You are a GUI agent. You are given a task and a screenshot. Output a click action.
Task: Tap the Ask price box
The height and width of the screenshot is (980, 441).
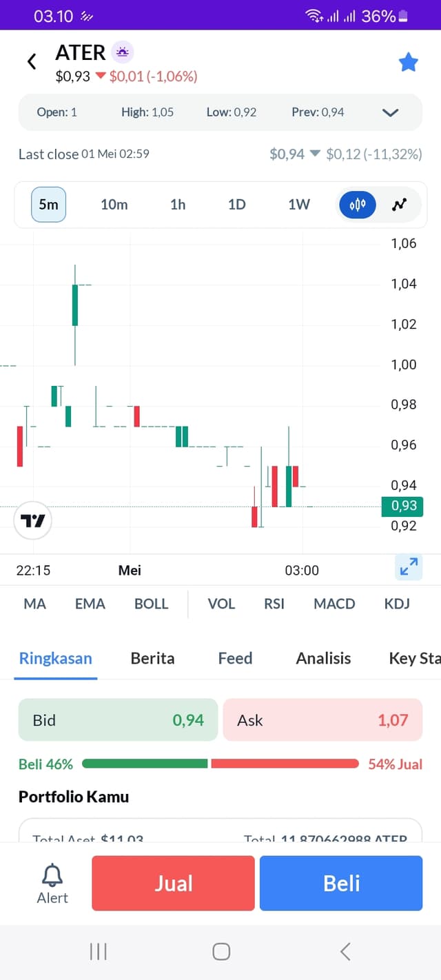322,720
